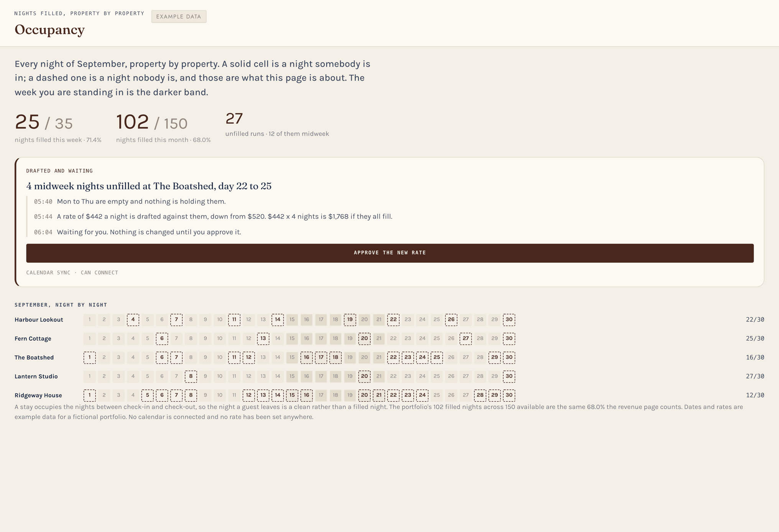Click the Ridgeway House property name
Image resolution: width=779 pixels, height=532 pixels.
[x=38, y=395]
